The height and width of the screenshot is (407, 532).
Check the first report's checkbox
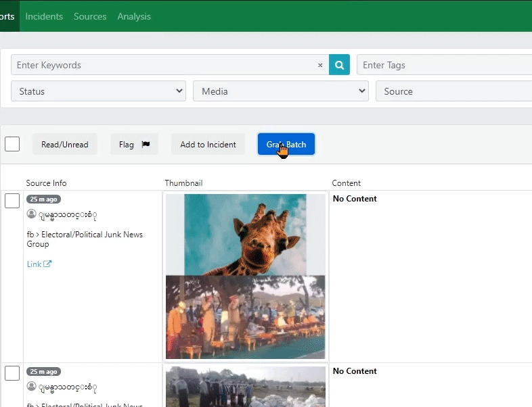click(x=12, y=201)
